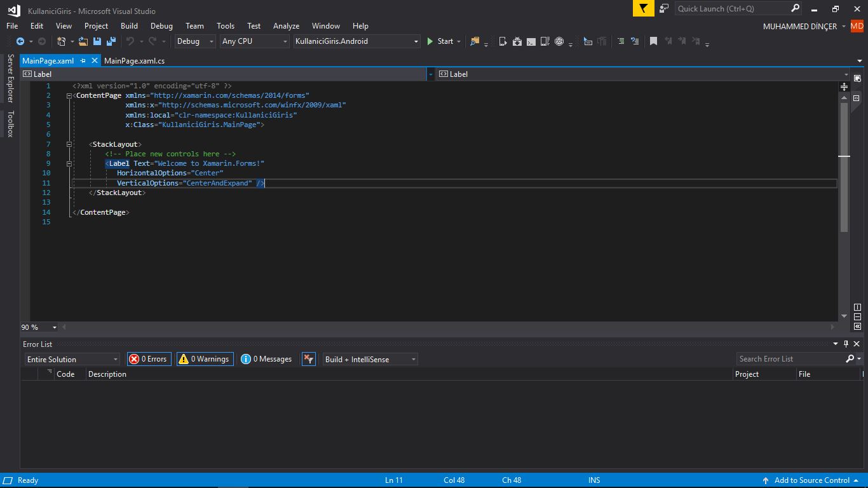The height and width of the screenshot is (488, 868).
Task: Open the 90 % zoom level dropdown
Action: point(54,327)
